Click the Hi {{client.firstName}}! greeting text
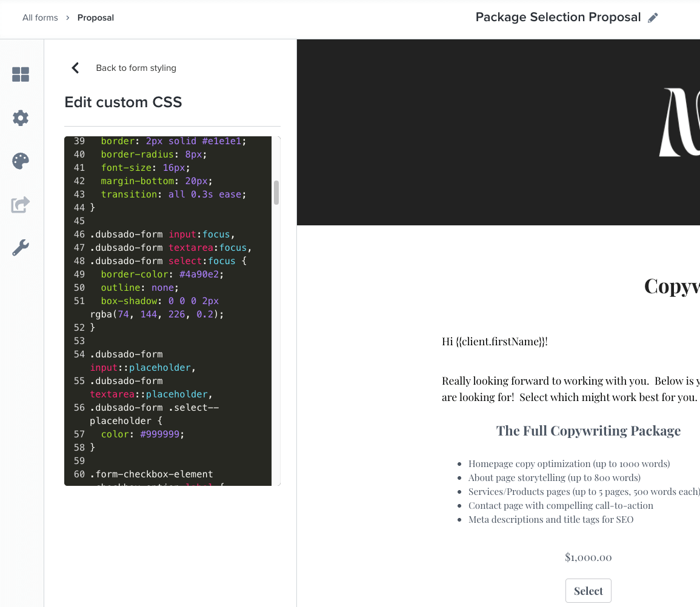The width and height of the screenshot is (700, 607). tap(495, 342)
